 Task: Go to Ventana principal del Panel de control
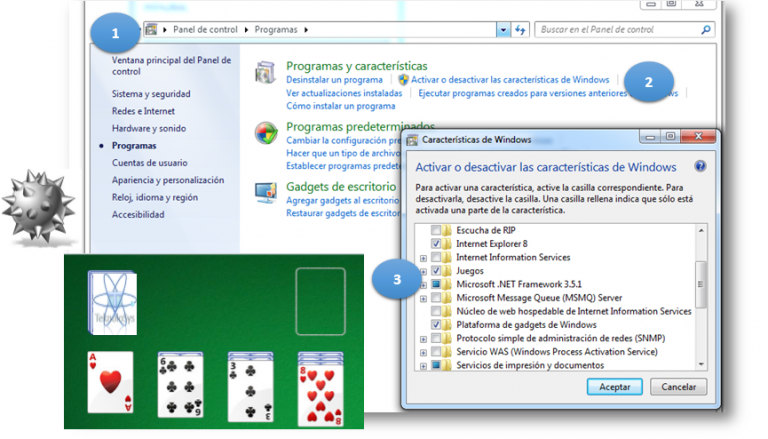171,66
